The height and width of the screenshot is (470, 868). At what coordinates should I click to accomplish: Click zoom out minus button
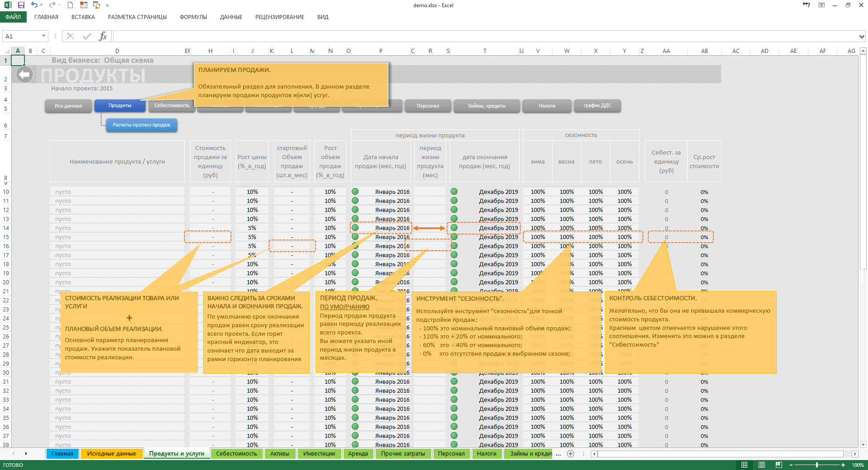click(791, 465)
